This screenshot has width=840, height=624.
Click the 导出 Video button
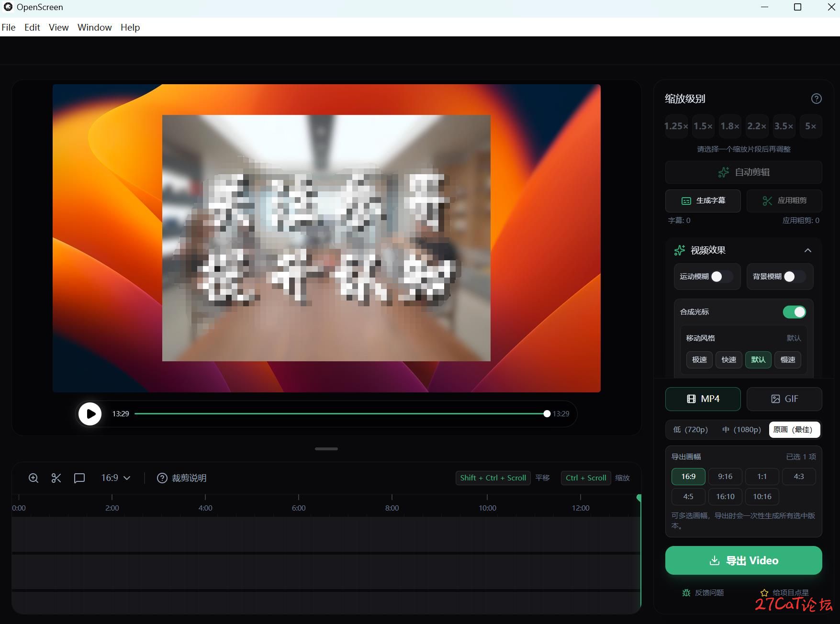[743, 560]
